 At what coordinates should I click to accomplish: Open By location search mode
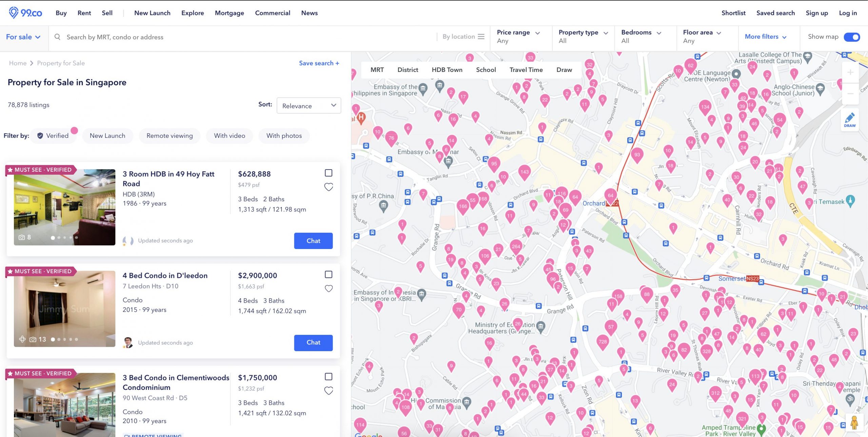(463, 37)
